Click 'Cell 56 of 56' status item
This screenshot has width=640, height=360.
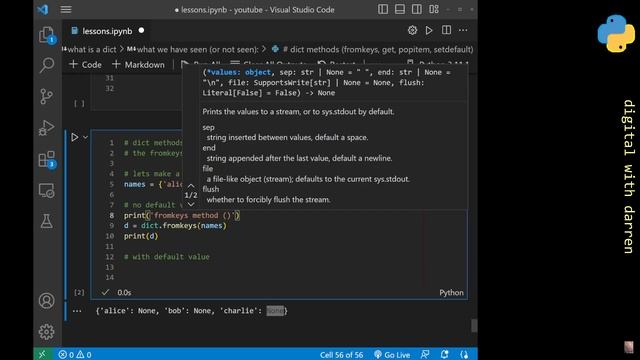341,355
